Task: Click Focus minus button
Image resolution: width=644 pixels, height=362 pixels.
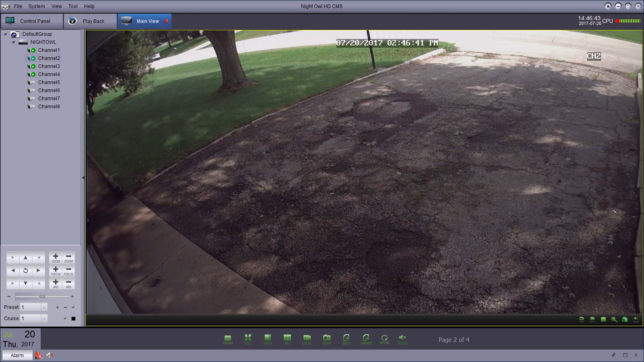Action: (68, 271)
